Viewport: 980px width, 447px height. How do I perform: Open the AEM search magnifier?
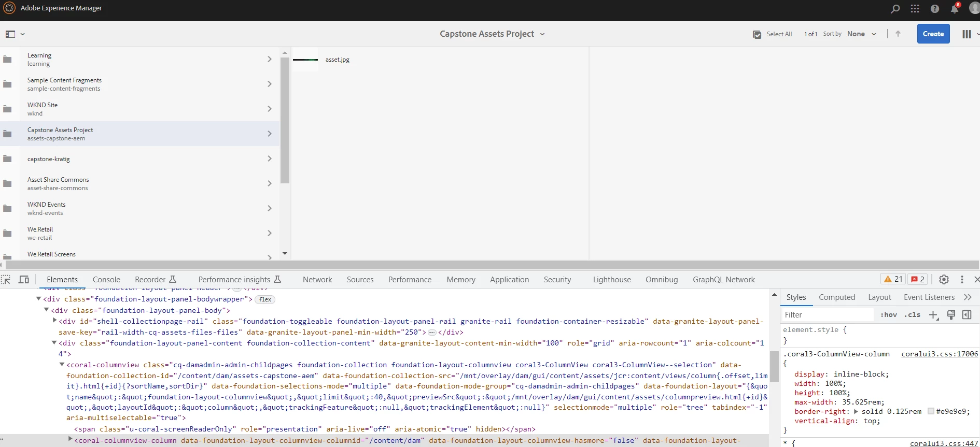895,8
